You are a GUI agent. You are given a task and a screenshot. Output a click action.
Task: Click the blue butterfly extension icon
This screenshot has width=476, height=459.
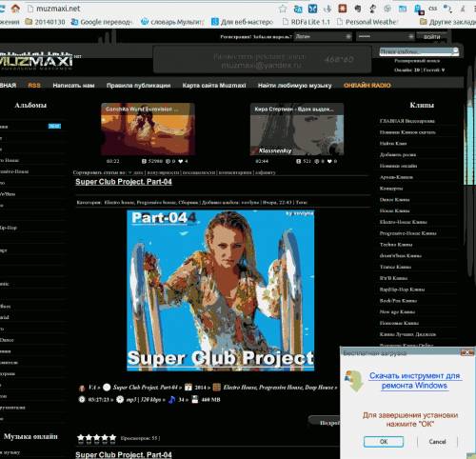click(x=312, y=9)
